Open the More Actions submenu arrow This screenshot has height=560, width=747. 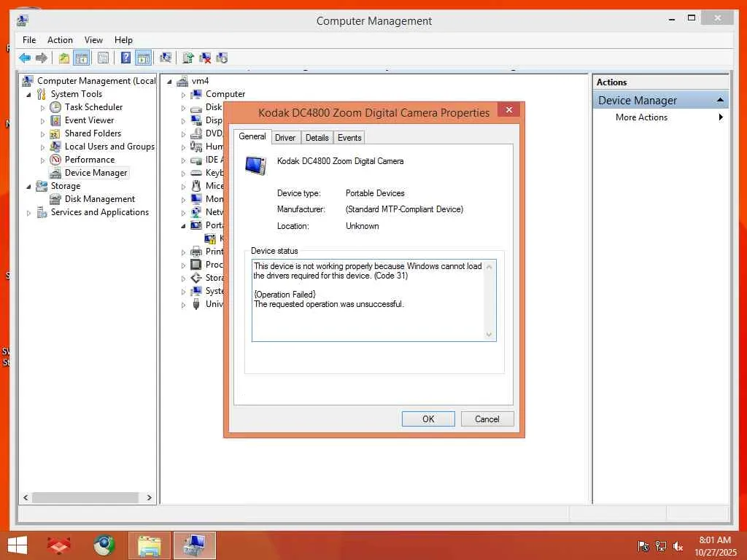[721, 117]
